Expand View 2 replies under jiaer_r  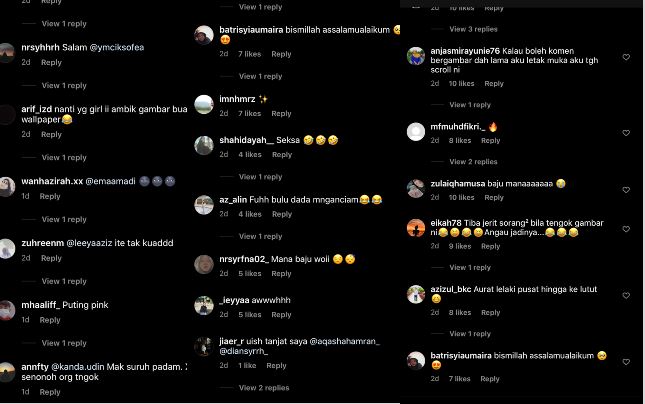264,388
